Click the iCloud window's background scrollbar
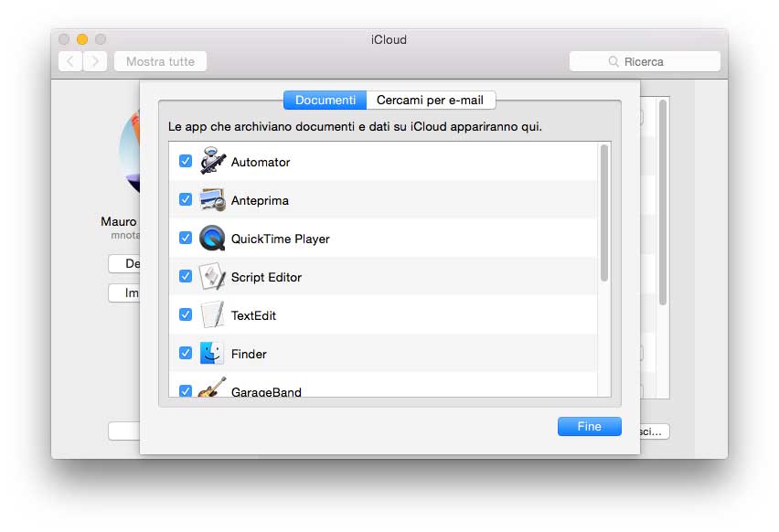Viewport: 779px width, 532px height. 663,203
